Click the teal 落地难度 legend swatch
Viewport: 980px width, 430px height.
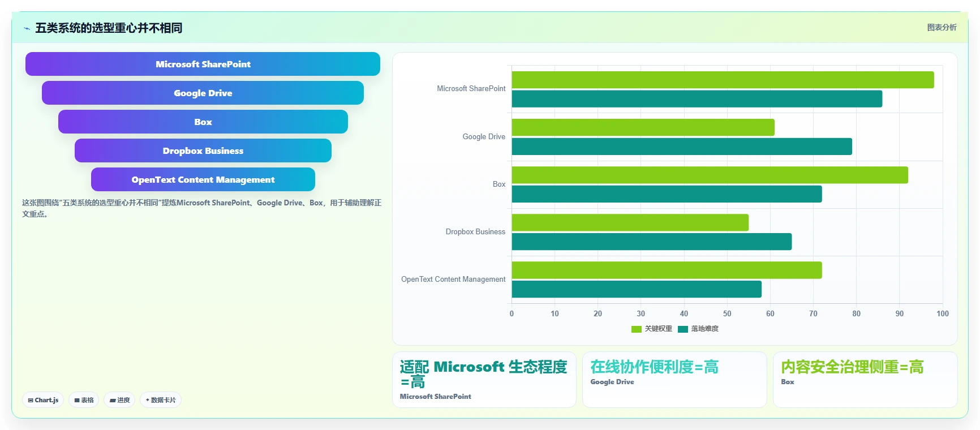(x=683, y=329)
